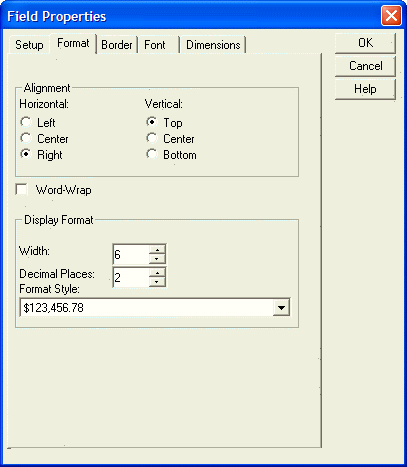Open the Dimensions tab
This screenshot has height=467, width=407.
tap(213, 45)
